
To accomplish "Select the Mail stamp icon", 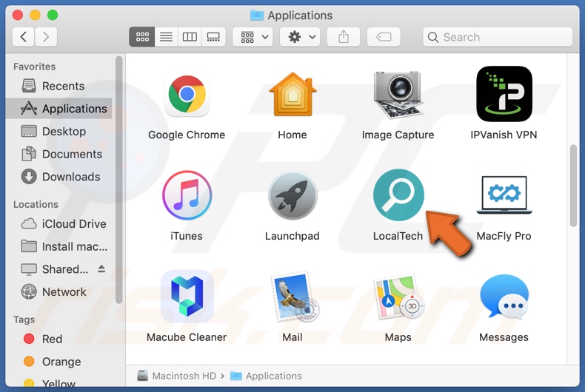I will pos(294,297).
